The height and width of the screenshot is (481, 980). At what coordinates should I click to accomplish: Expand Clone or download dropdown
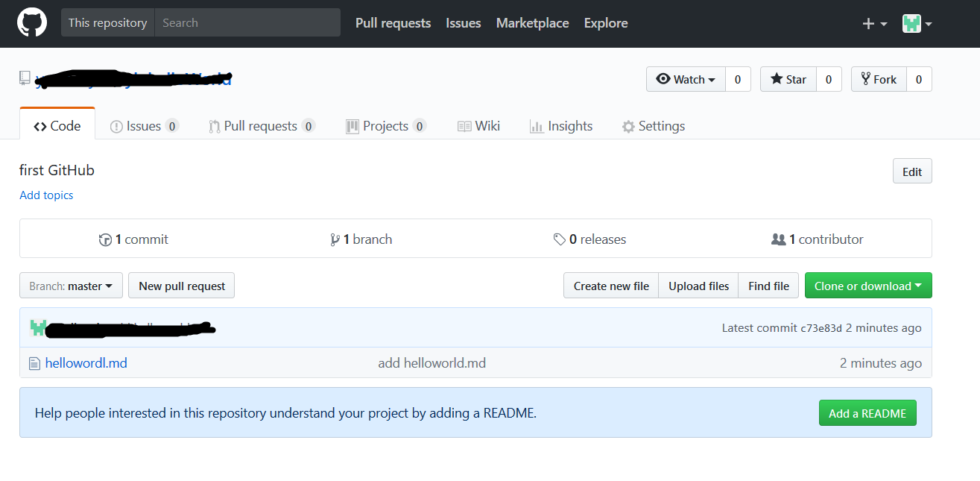pos(868,286)
